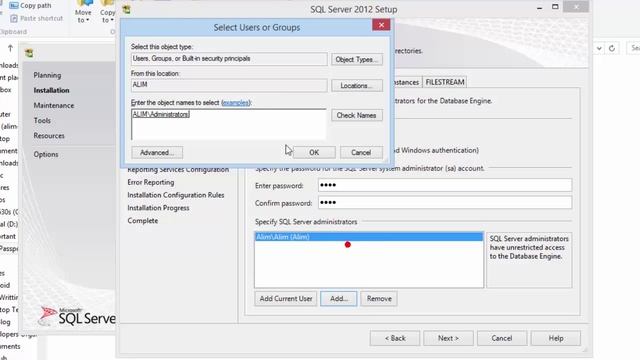Viewport: 640px width, 360px height.
Task: Open Help in SQL Server Setup
Action: tap(556, 338)
